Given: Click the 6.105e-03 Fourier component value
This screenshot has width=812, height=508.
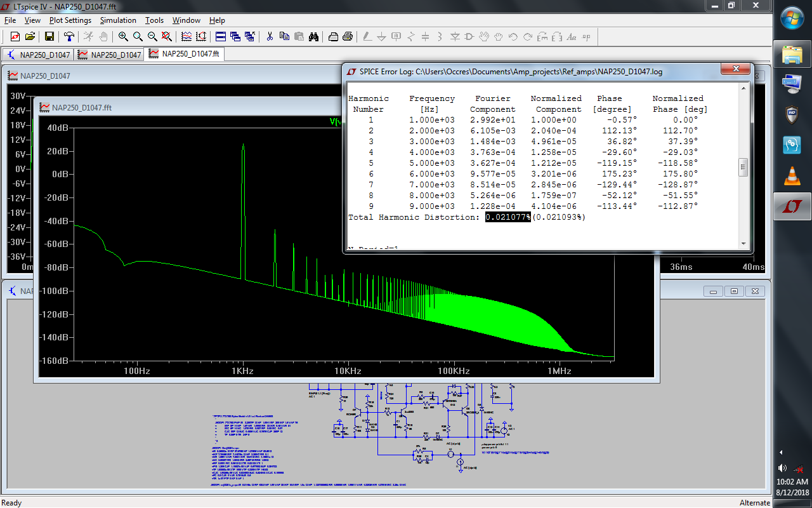Looking at the screenshot, I should click(x=493, y=131).
